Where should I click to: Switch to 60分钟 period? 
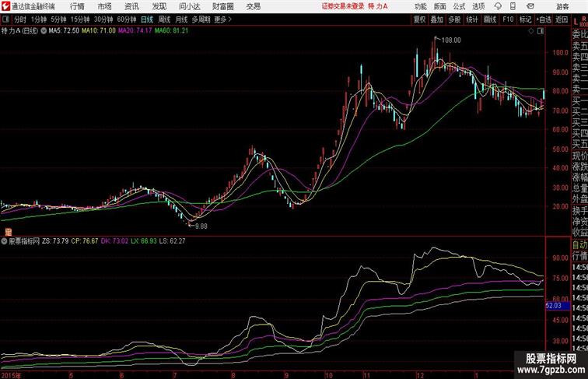(126, 19)
